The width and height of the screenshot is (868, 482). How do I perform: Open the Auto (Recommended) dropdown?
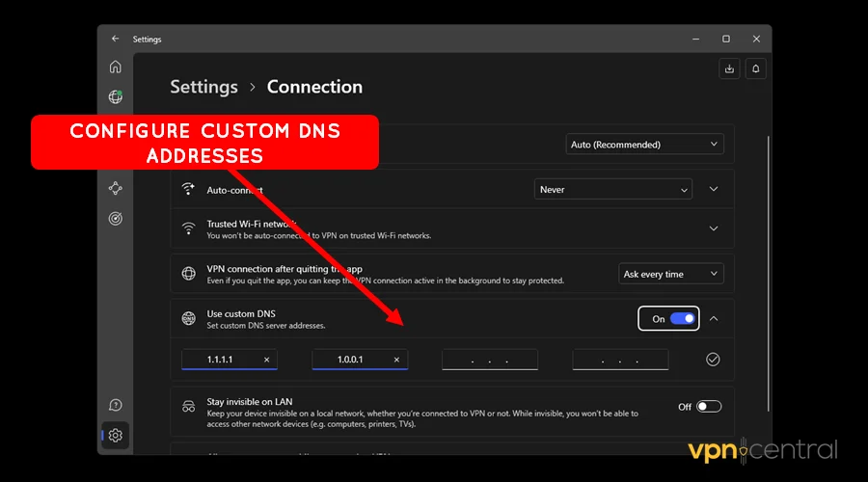pyautogui.click(x=644, y=145)
